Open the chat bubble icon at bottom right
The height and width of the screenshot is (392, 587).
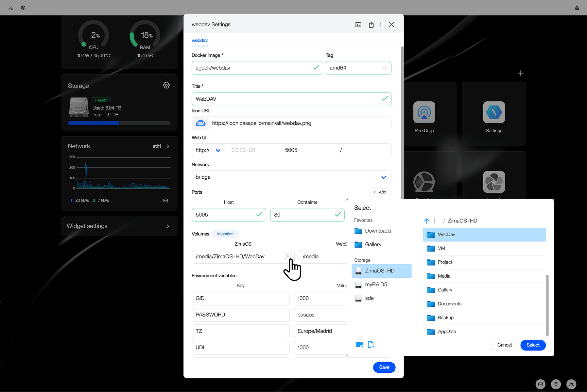pos(556,384)
